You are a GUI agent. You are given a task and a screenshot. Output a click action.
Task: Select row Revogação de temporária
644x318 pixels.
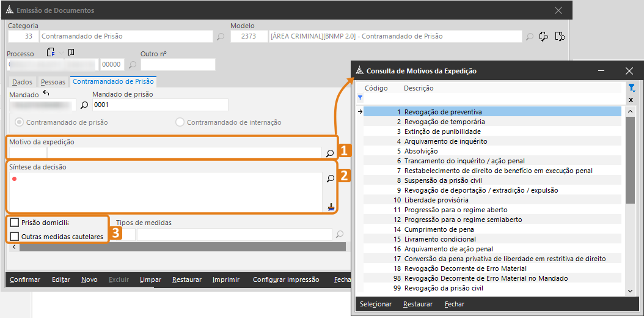(x=492, y=122)
